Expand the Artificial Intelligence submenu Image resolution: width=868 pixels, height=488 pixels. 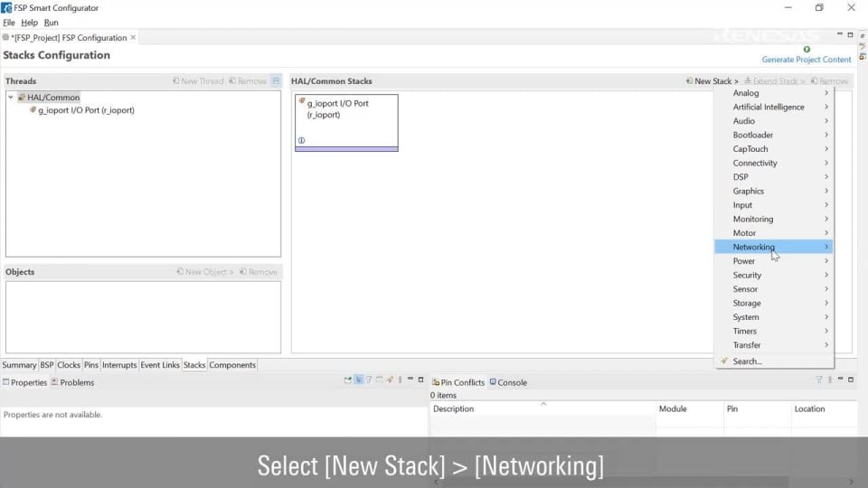774,107
